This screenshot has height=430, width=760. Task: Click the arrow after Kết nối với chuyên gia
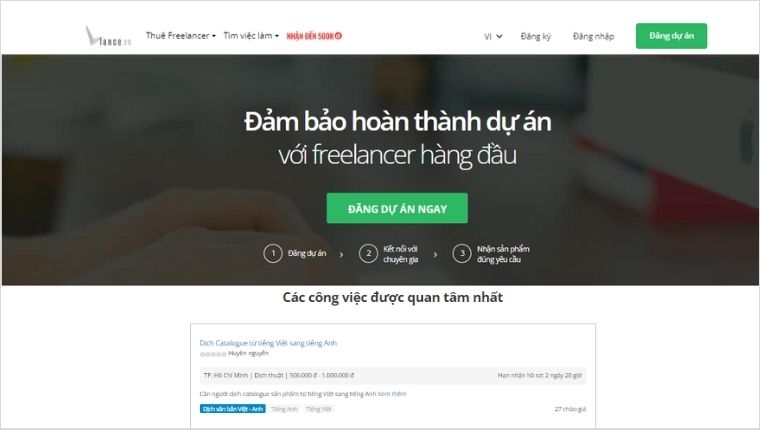[435, 254]
